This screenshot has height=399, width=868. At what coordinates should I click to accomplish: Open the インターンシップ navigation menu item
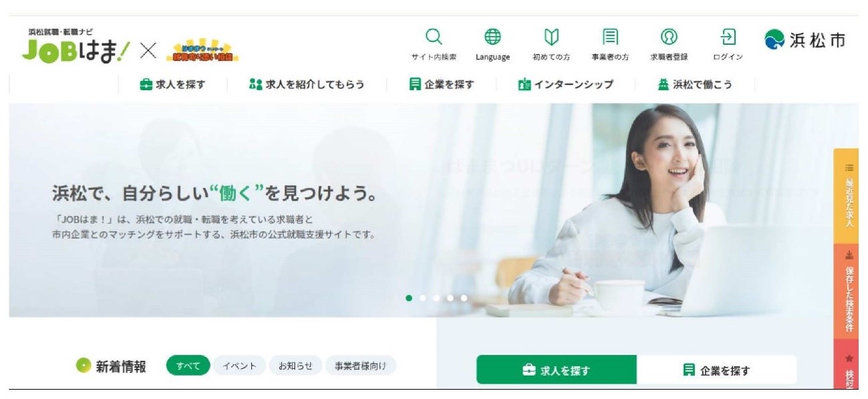565,84
